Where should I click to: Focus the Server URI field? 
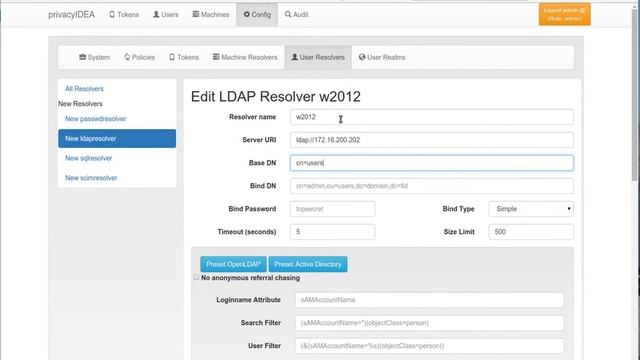click(432, 140)
